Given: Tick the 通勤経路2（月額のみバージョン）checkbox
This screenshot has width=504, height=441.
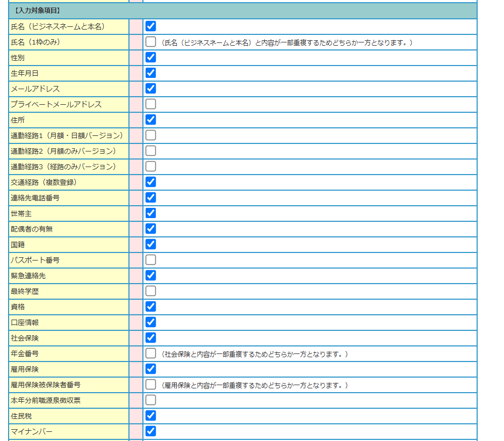Looking at the screenshot, I should (151, 151).
